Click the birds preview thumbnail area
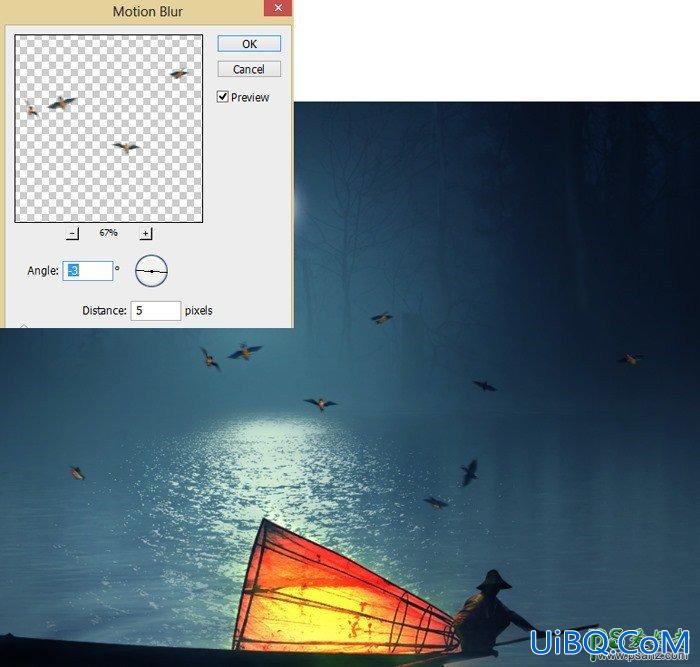This screenshot has width=700, height=667. tap(108, 128)
